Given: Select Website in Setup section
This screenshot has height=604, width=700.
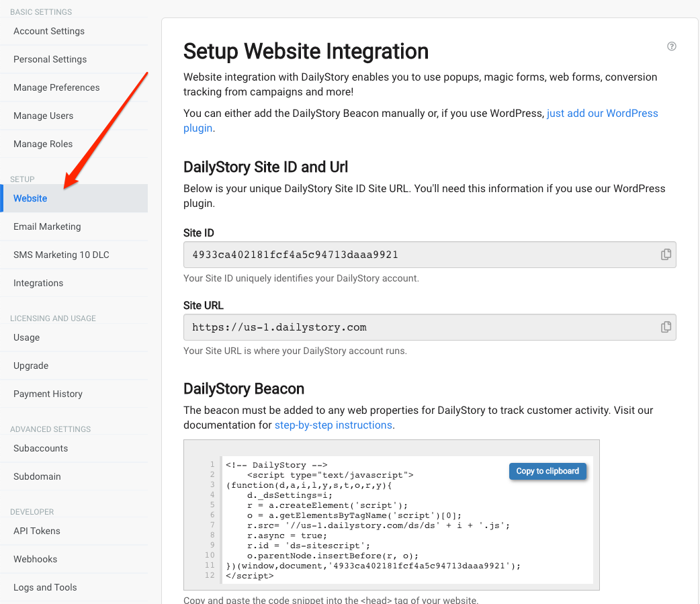Looking at the screenshot, I should [x=74, y=198].
